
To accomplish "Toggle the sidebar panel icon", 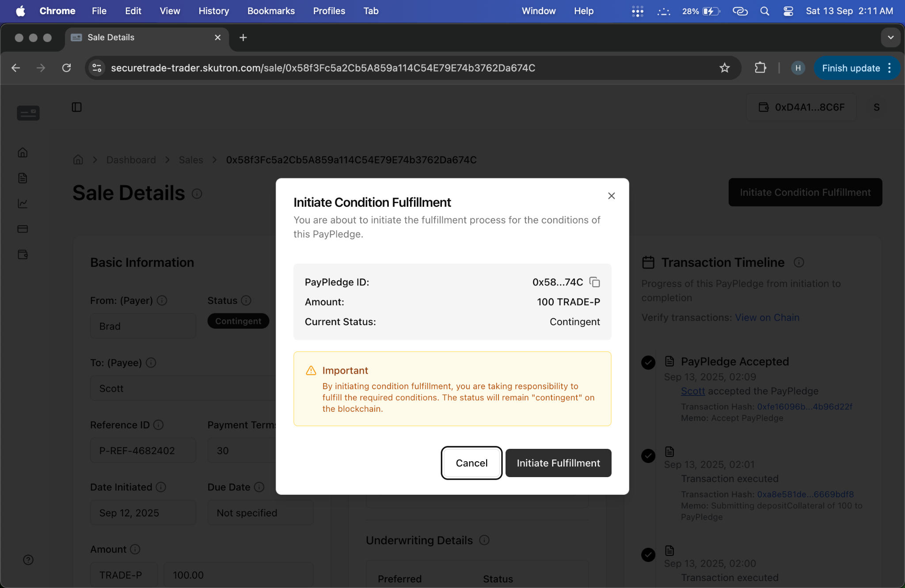I will pos(76,107).
